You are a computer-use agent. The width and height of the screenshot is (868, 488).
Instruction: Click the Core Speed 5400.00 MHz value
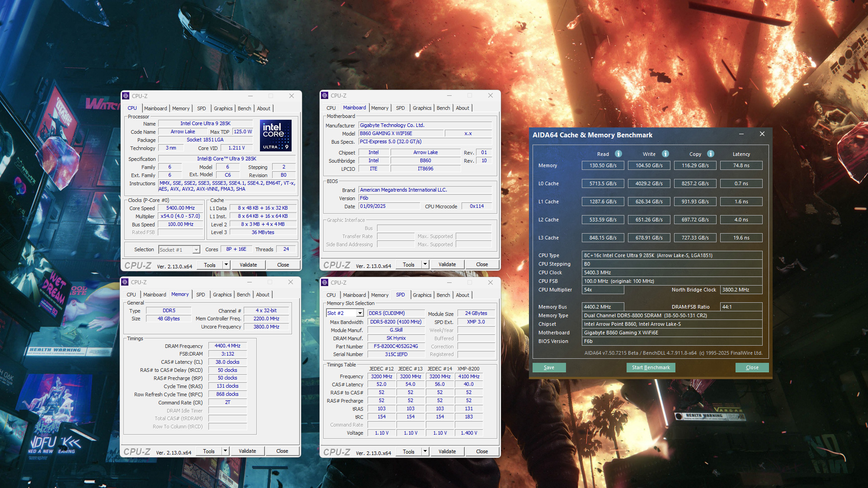click(x=180, y=208)
